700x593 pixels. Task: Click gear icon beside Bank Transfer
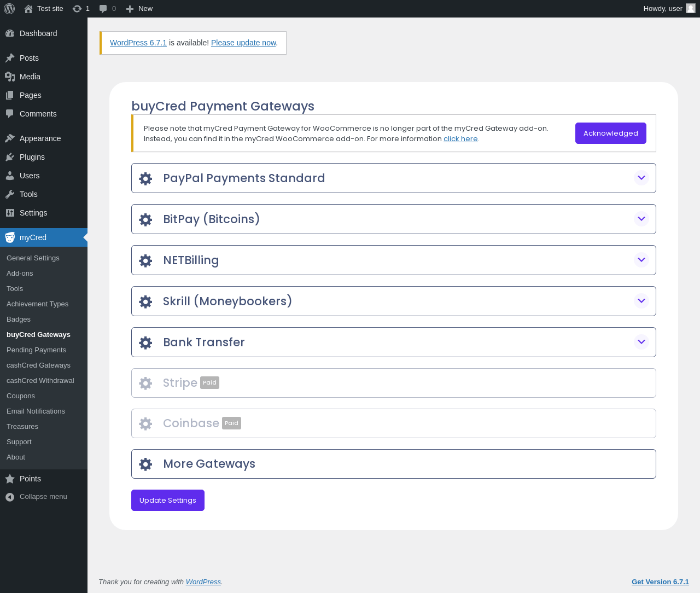[x=145, y=342]
